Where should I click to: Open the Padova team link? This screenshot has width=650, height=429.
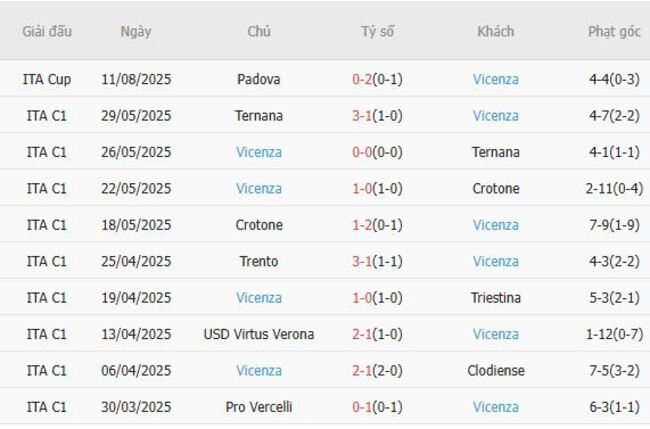point(259,79)
